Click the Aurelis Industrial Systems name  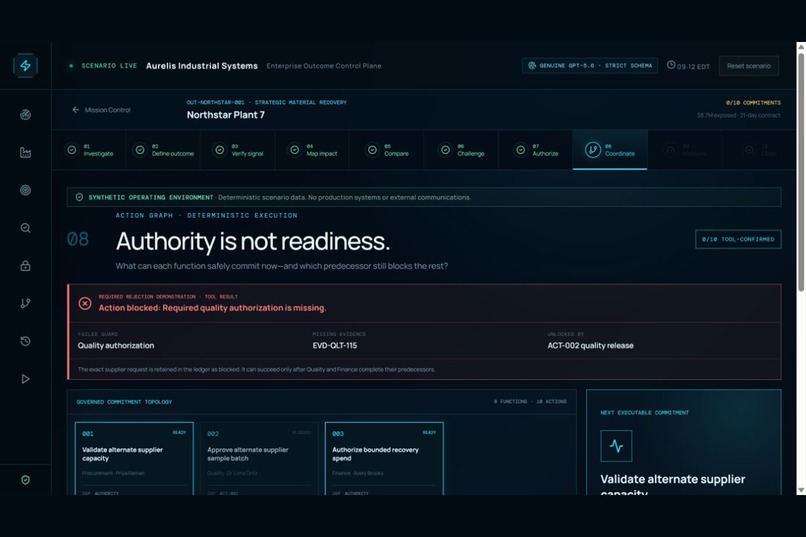[202, 66]
